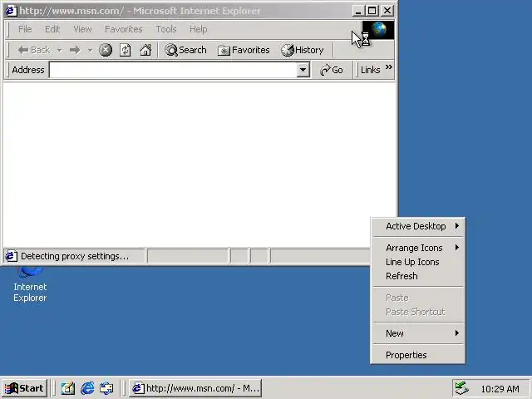Expand the Links toolbar chevron

[x=389, y=66]
